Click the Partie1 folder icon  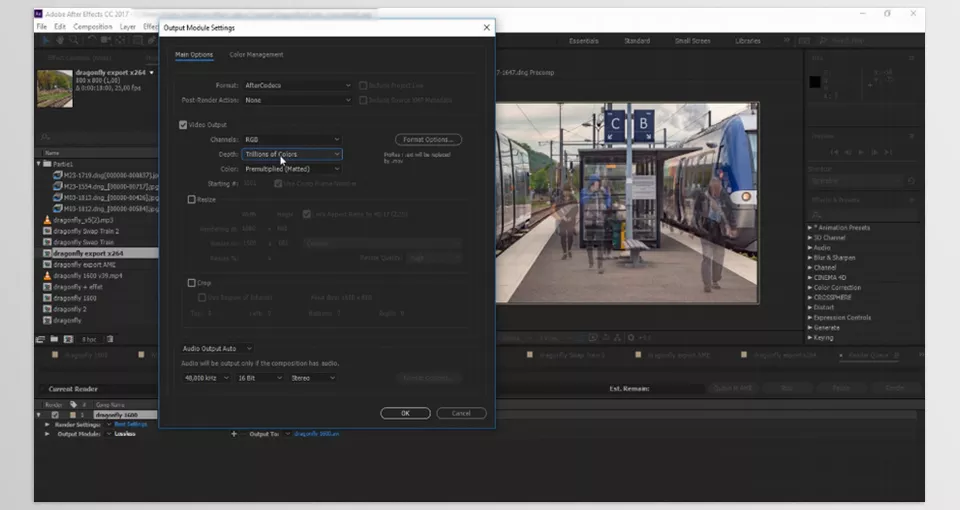tap(47, 164)
